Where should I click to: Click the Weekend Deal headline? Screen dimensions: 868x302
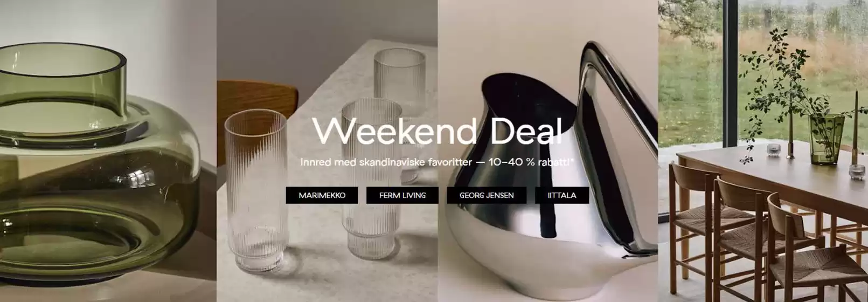coord(438,131)
